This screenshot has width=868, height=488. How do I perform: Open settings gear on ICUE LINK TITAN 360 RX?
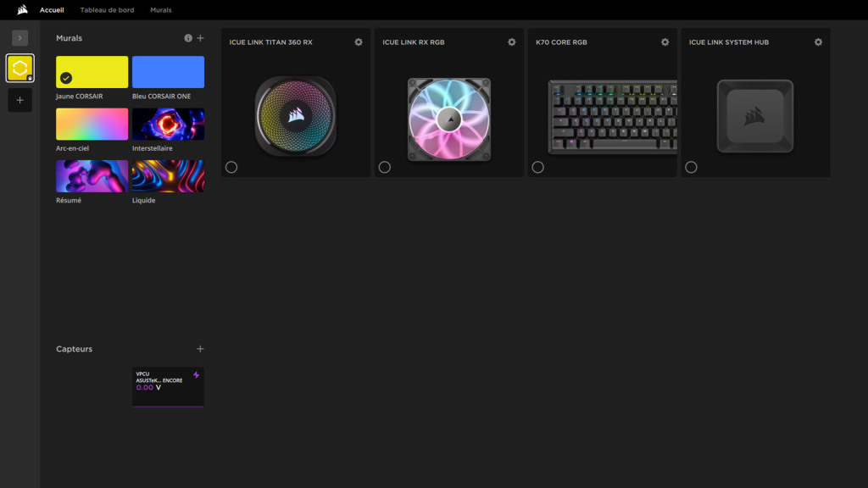pyautogui.click(x=358, y=42)
